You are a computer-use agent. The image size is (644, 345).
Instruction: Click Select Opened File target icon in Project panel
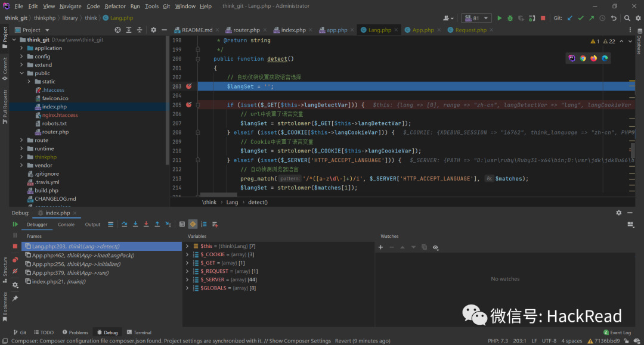117,30
